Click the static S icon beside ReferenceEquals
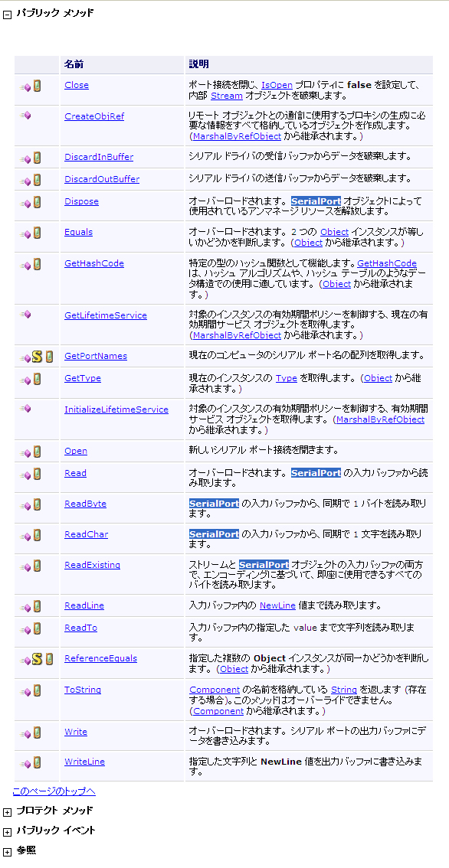 (37, 659)
